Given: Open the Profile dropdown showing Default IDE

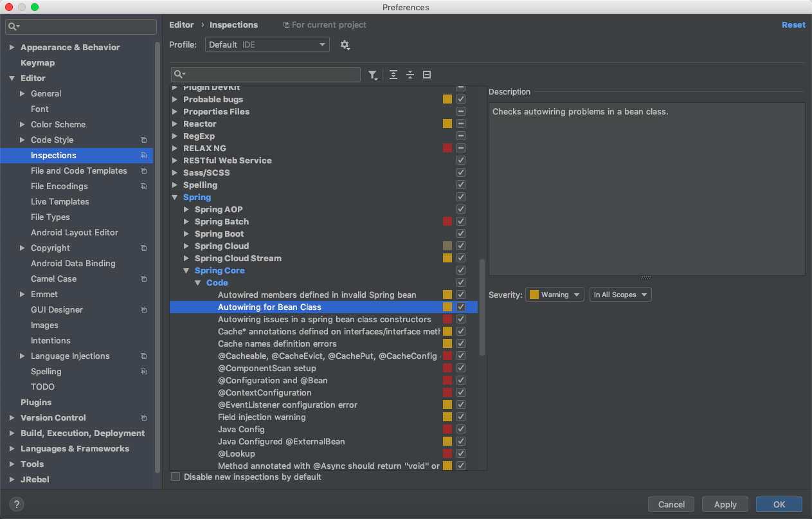Looking at the screenshot, I should 267,45.
